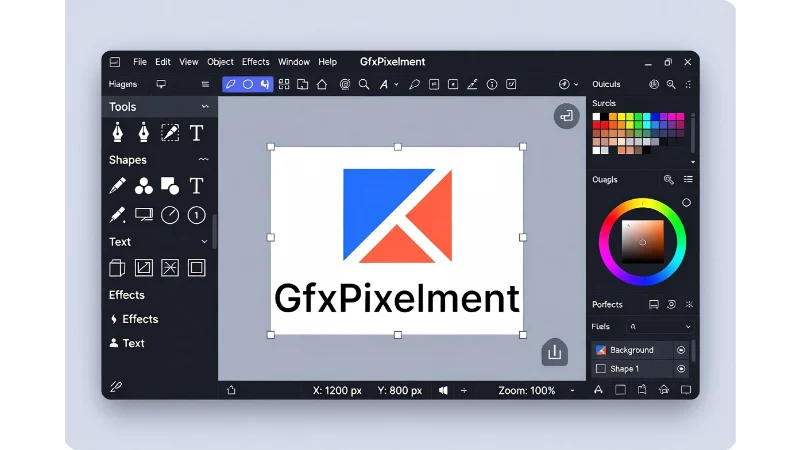This screenshot has width=800, height=450.
Task: Select the diagonal-arrow square icon under Text
Action: point(143,268)
